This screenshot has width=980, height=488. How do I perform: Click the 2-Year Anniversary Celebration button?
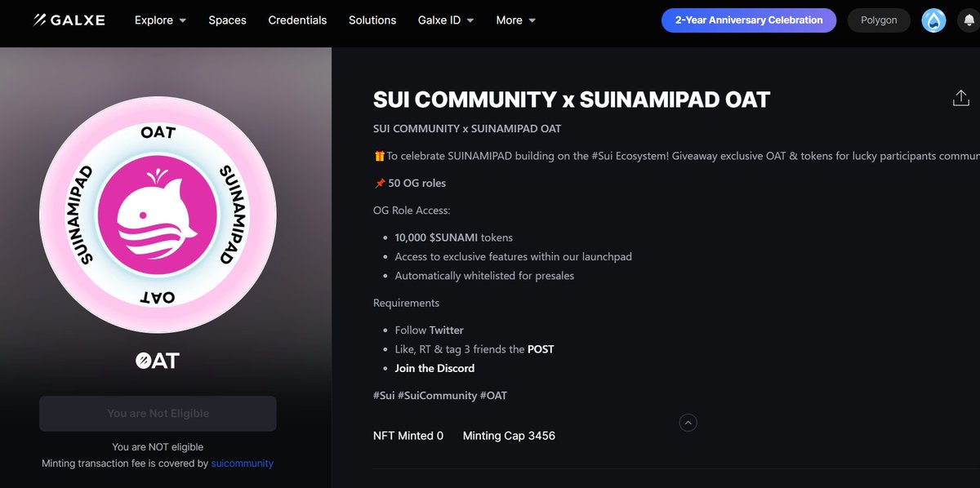748,20
